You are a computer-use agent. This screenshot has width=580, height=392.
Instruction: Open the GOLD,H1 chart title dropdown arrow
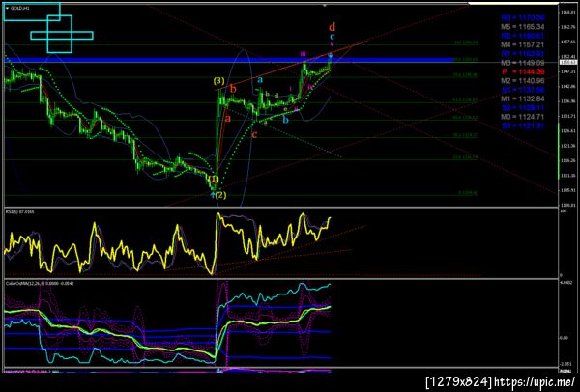pyautogui.click(x=8, y=8)
